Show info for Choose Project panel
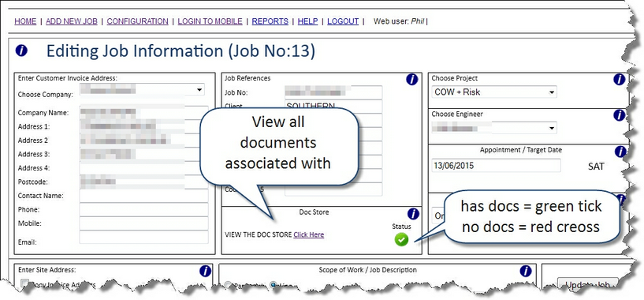Screen dimensions: 644x300 click(620, 80)
